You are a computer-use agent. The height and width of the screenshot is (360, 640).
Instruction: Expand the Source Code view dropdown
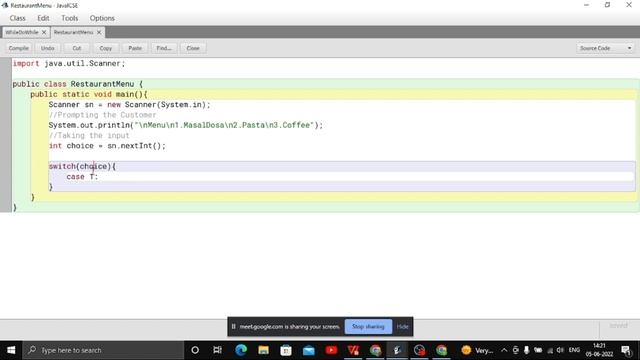coord(606,48)
